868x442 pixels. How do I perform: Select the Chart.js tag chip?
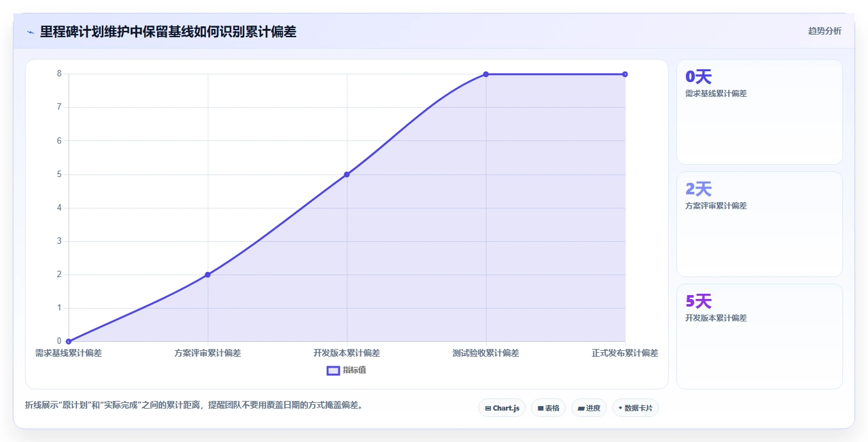pos(502,408)
